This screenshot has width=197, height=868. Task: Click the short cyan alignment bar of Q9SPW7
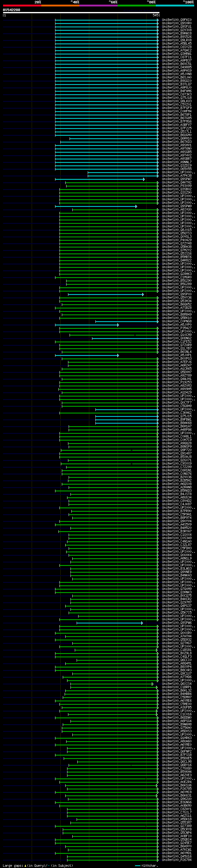[100, 179]
